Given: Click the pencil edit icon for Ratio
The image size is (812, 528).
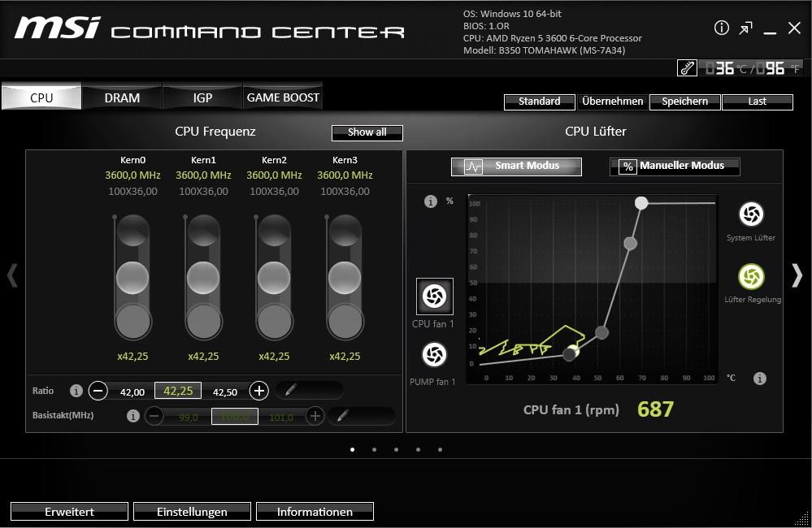Looking at the screenshot, I should click(290, 390).
